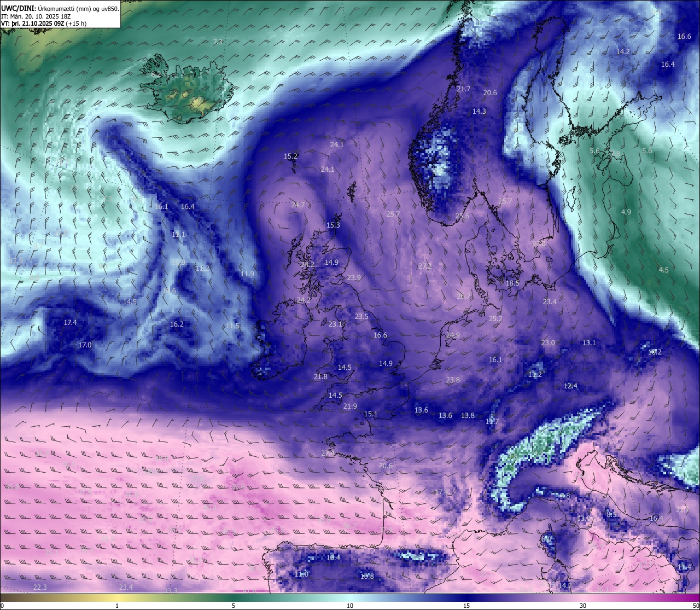Viewport: 700px width, 610px height.
Task: Click the 16.6 value in the top-right corner
Action: (684, 36)
